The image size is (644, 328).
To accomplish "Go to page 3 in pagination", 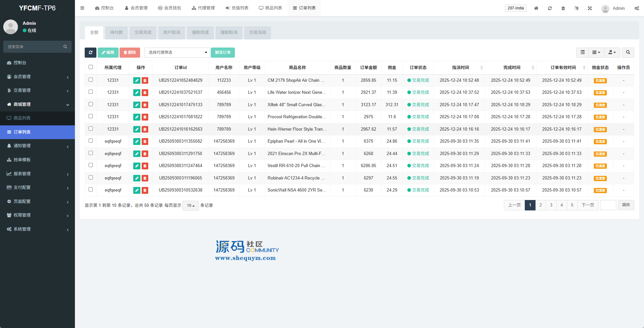I will (551, 205).
